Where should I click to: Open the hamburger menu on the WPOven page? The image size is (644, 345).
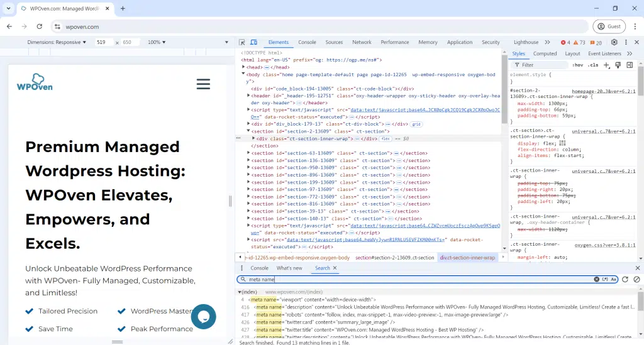click(203, 84)
